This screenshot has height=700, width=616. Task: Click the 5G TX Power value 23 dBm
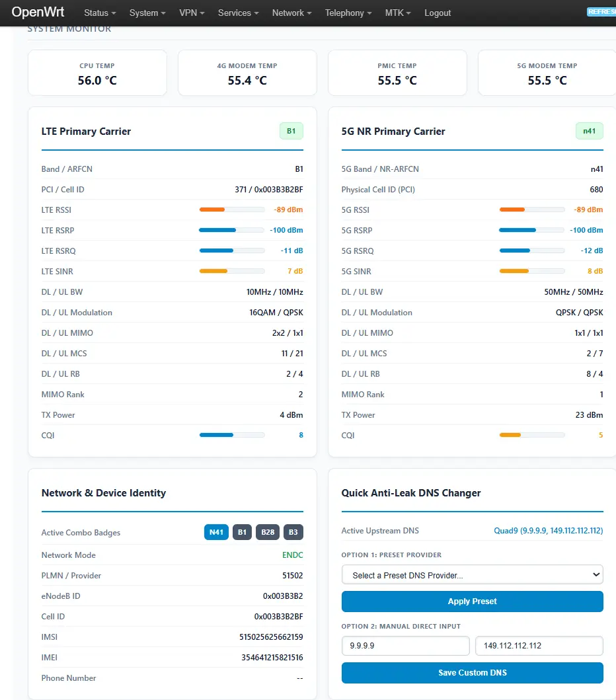tap(589, 414)
